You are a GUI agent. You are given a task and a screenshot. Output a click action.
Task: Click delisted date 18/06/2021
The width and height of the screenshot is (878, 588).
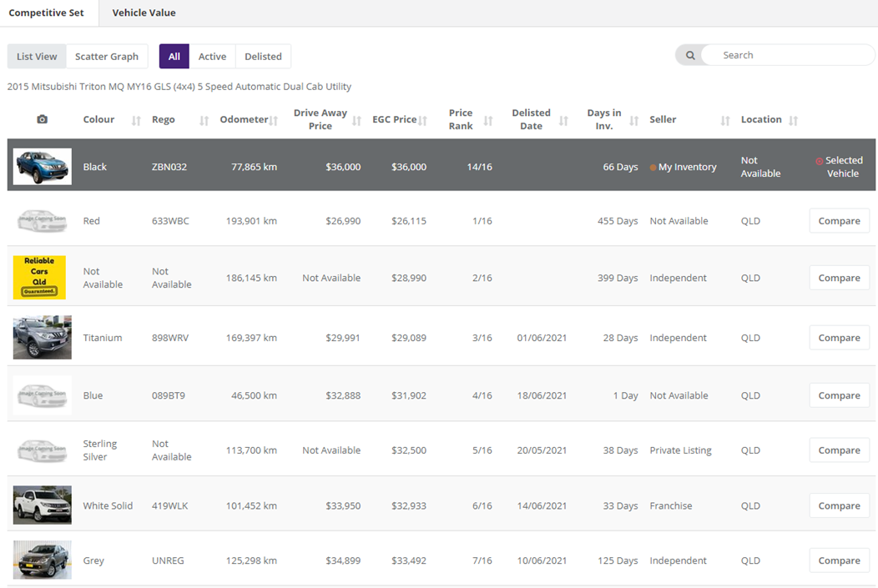[x=542, y=395]
